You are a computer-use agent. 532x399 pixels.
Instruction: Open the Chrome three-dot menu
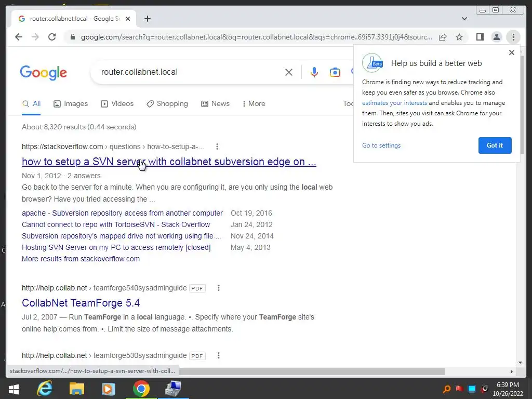pos(513,37)
